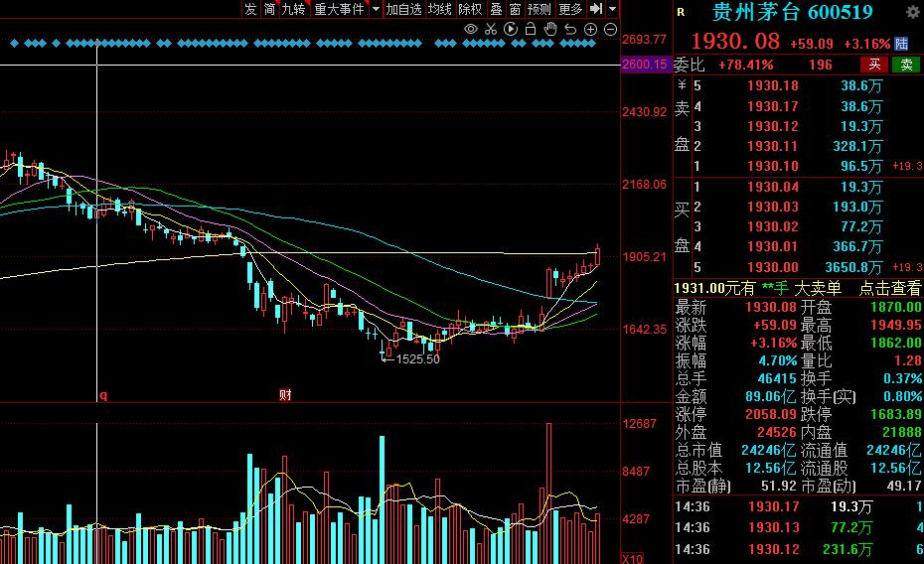Expand dropdown arrow after 重大事件
Viewport: 924px width, 564px height.
tap(376, 9)
